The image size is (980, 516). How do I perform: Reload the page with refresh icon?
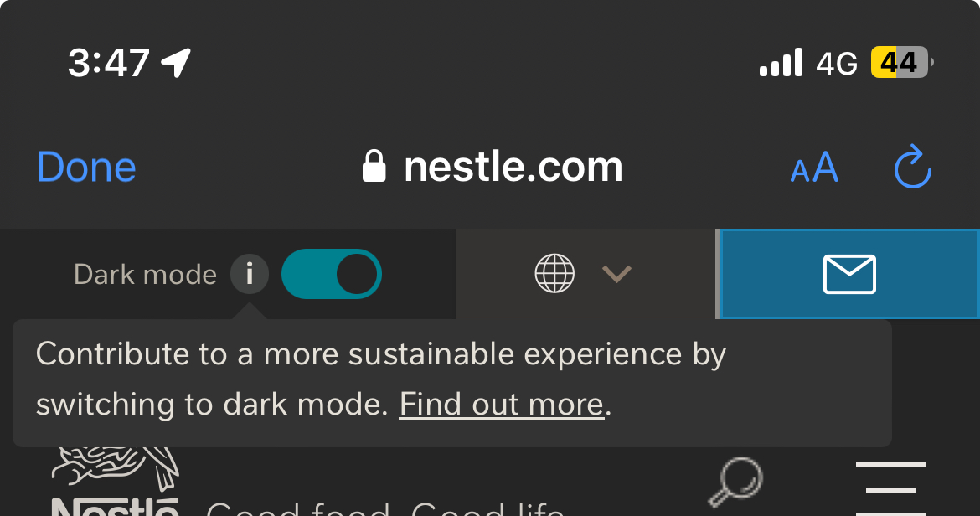912,166
